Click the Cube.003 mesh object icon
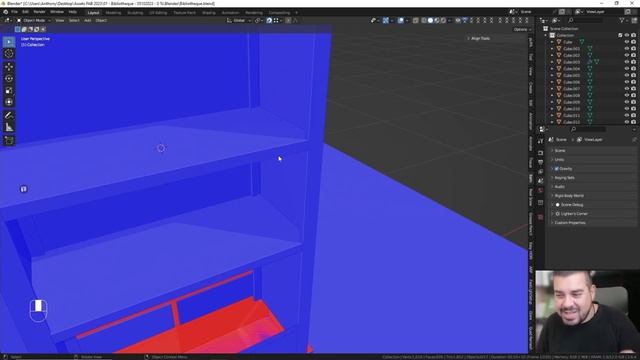The width and height of the screenshot is (640, 360). pyautogui.click(x=559, y=62)
